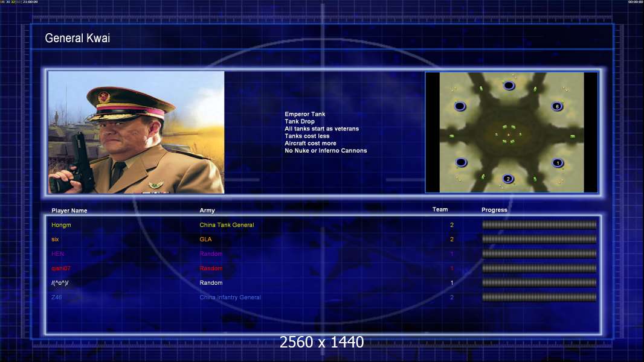The width and height of the screenshot is (644, 362).
Task: Click 'Aircraft cost more' text
Action: coord(310,144)
